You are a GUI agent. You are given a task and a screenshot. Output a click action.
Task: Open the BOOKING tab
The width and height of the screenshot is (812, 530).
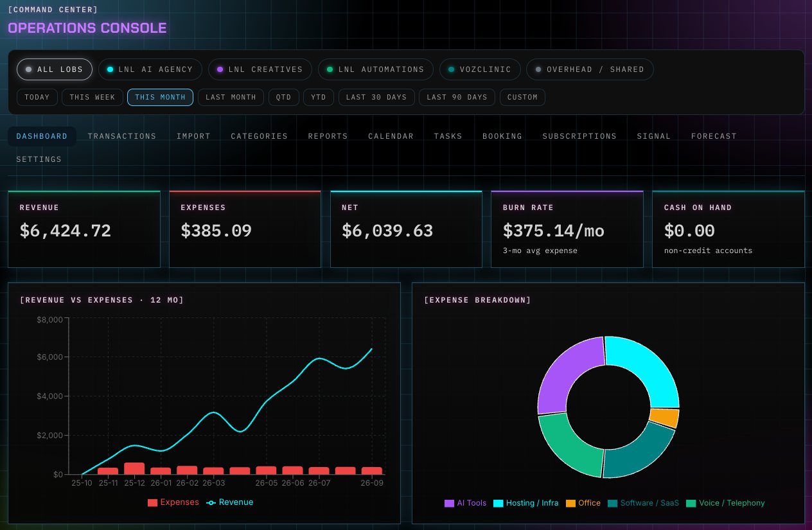coord(502,136)
